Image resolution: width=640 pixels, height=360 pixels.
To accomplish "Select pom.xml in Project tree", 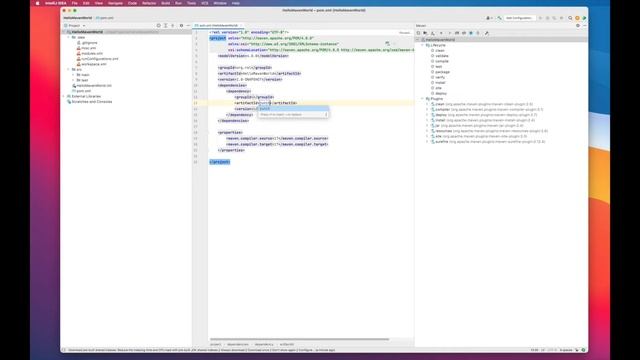I will click(x=82, y=91).
